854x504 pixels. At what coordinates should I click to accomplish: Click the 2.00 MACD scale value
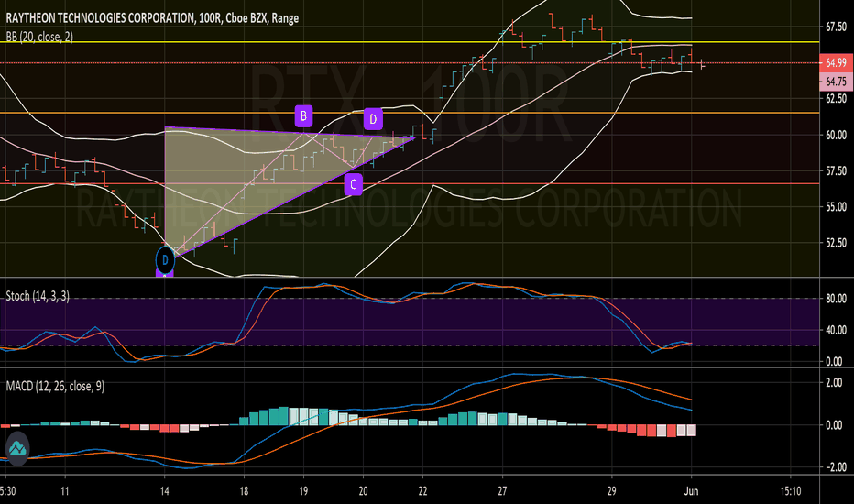tap(834, 382)
